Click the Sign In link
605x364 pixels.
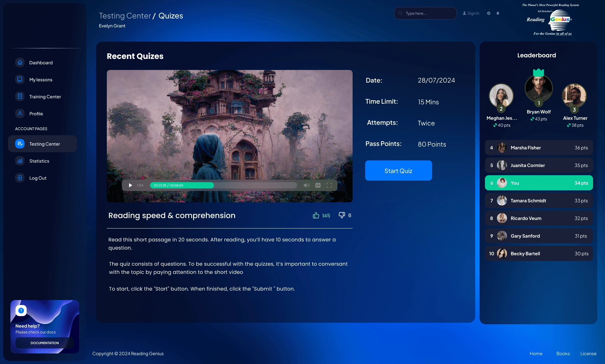tap(471, 13)
